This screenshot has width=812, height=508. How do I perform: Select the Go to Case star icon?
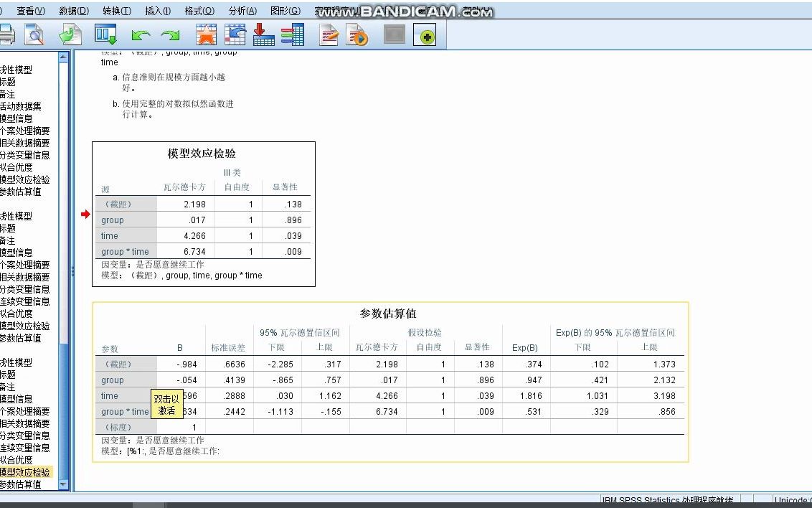click(x=206, y=34)
